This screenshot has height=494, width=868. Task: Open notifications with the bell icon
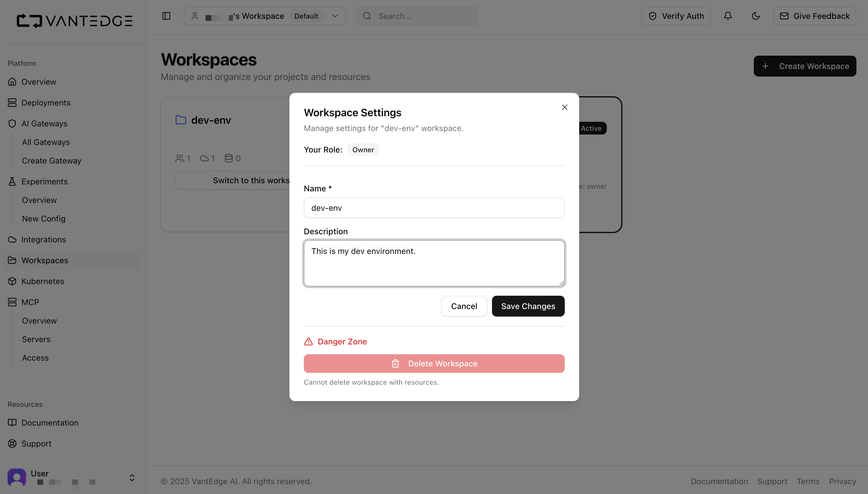click(728, 16)
